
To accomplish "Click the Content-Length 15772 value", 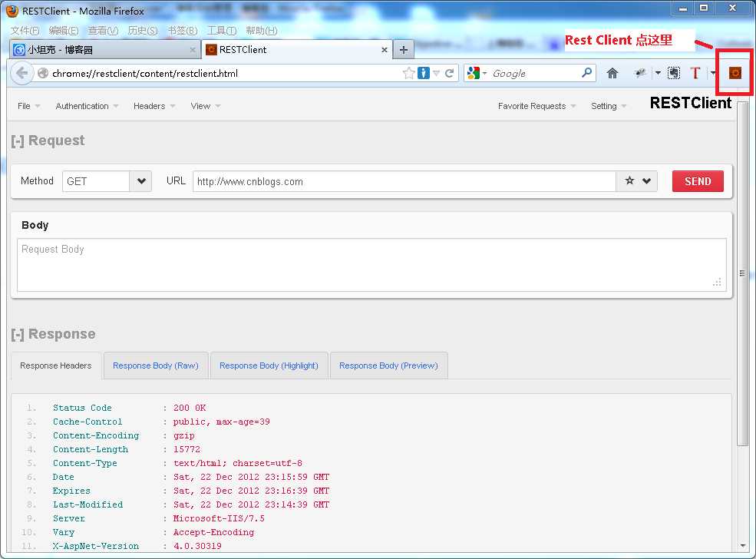I will 187,449.
